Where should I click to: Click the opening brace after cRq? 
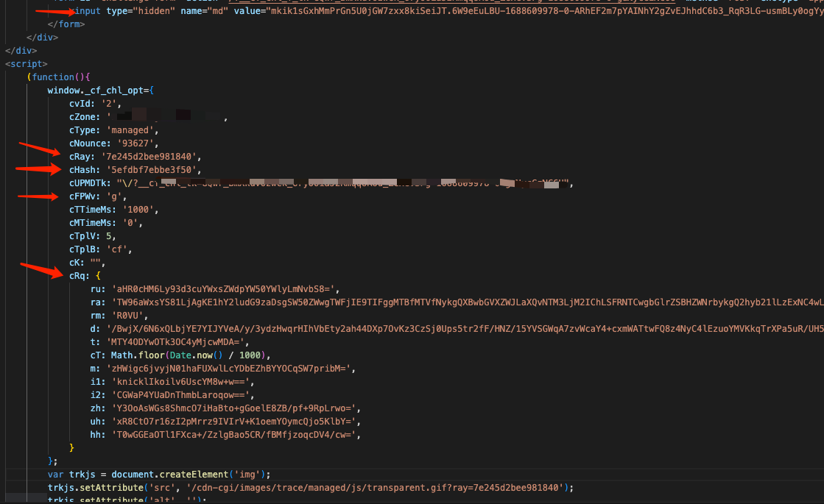point(98,276)
